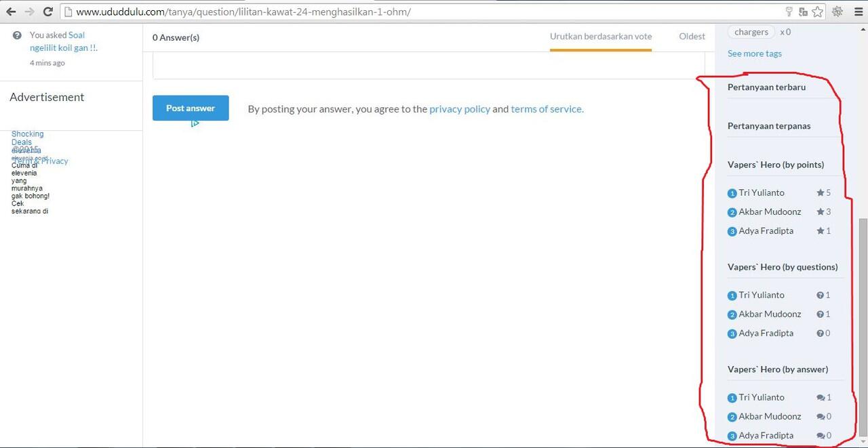The height and width of the screenshot is (448, 868).
Task: Click Adya Fradipta in by answer list
Action: click(x=766, y=436)
